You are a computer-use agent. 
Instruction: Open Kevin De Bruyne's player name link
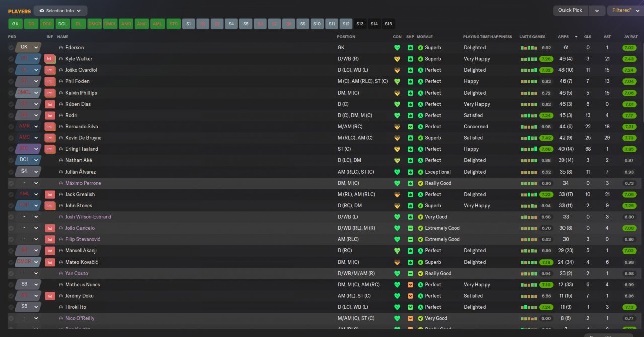point(83,138)
